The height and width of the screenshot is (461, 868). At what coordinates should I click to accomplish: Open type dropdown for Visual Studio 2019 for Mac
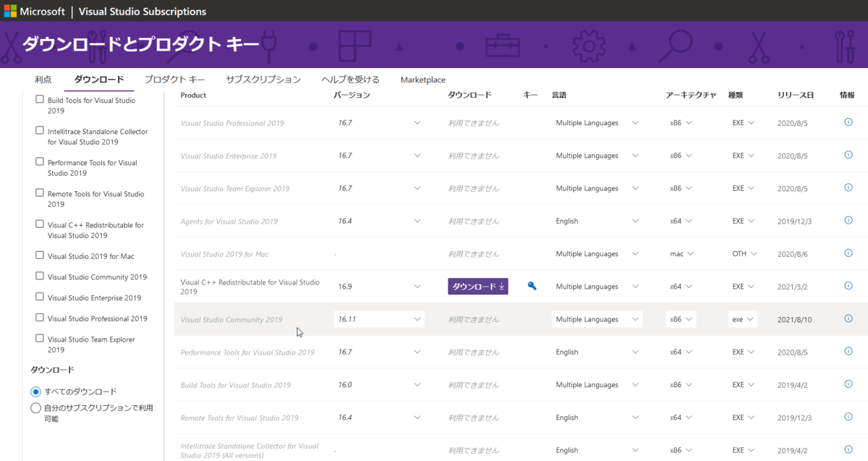click(x=744, y=254)
